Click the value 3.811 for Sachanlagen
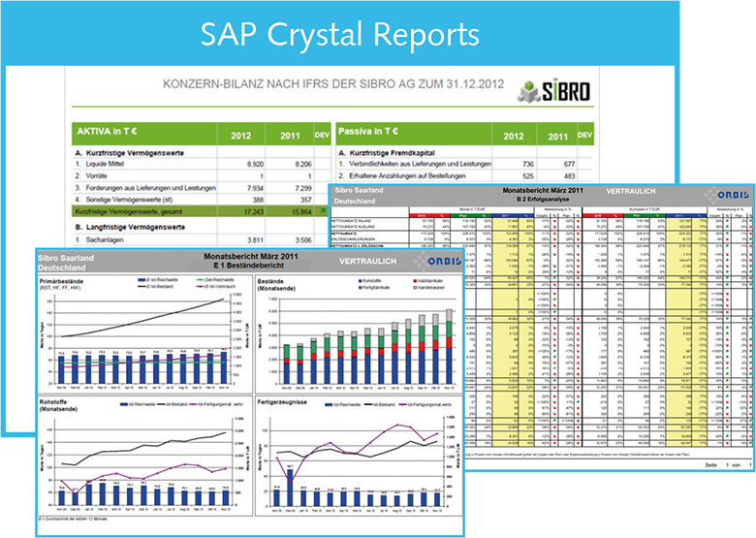The height and width of the screenshot is (538, 756). pyautogui.click(x=255, y=240)
